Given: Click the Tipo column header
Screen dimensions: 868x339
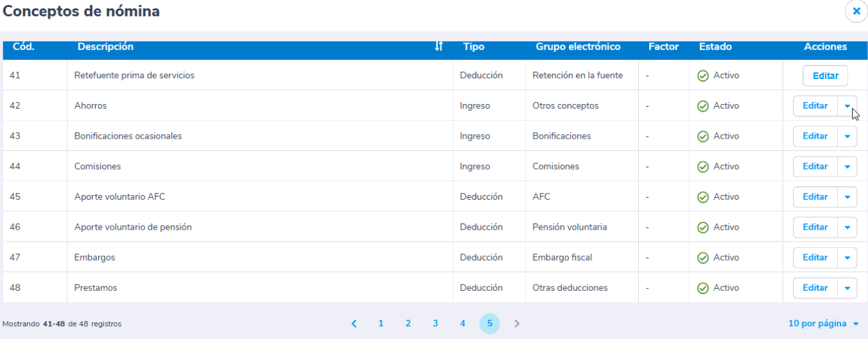Looking at the screenshot, I should tap(474, 47).
